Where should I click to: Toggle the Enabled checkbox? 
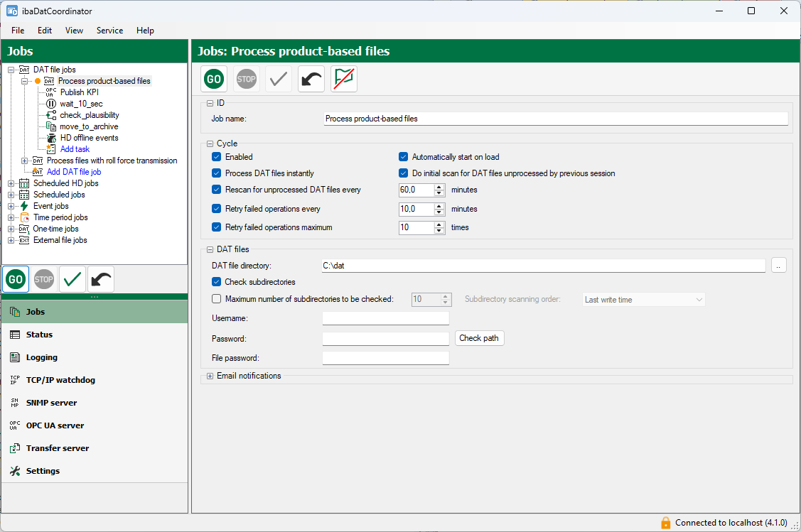pos(217,157)
